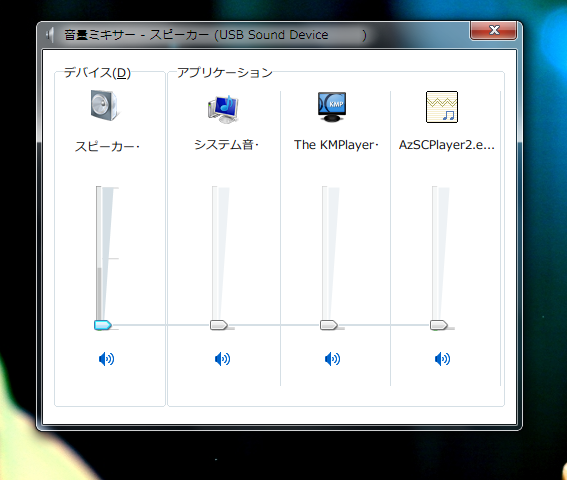This screenshot has height=480, width=567.
Task: Click The KMPlayer label text
Action: pyautogui.click(x=336, y=145)
